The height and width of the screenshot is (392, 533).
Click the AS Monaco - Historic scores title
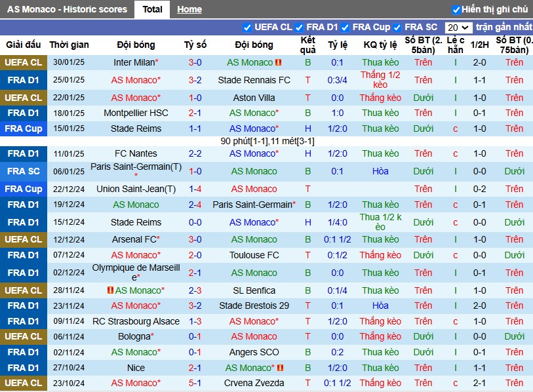(x=67, y=10)
